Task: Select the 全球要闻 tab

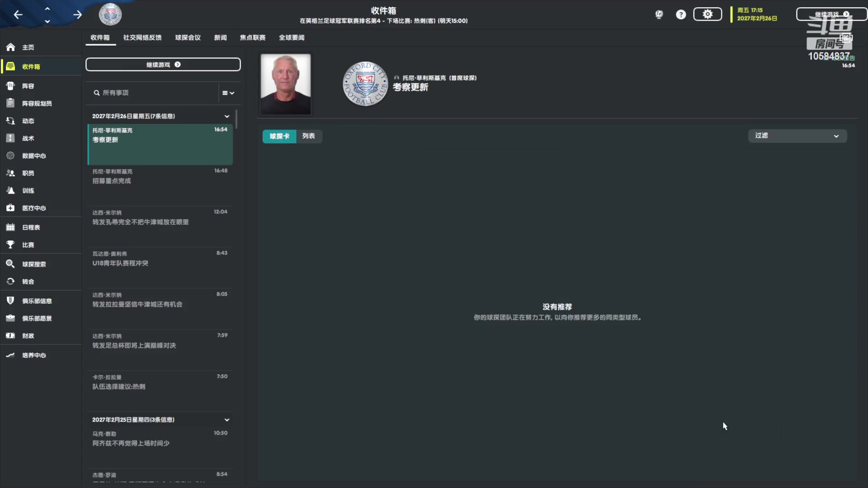Action: 292,38
